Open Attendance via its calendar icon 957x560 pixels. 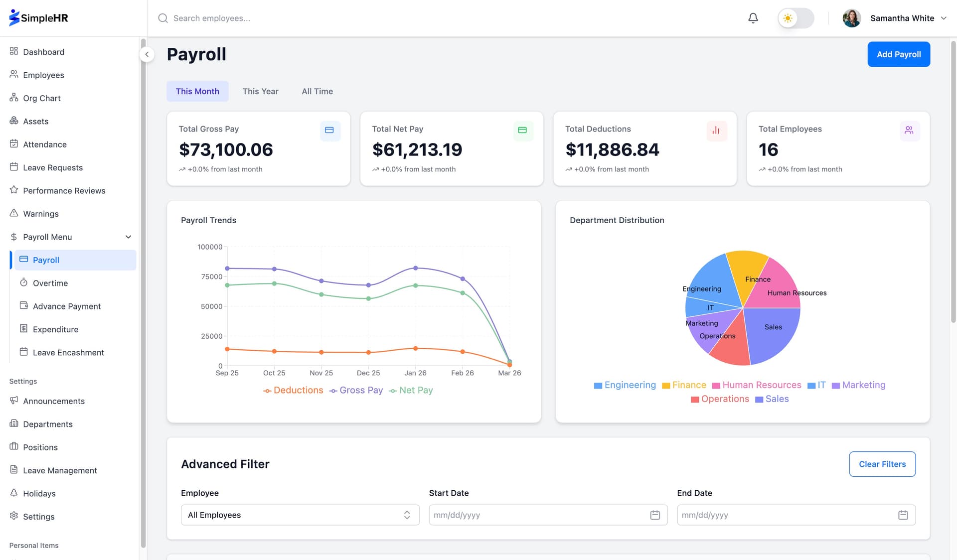(13, 144)
